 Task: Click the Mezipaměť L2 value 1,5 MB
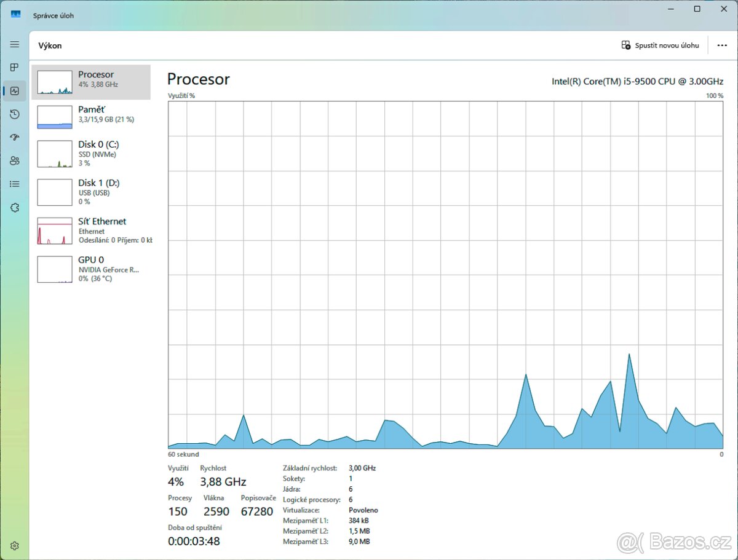click(x=359, y=531)
